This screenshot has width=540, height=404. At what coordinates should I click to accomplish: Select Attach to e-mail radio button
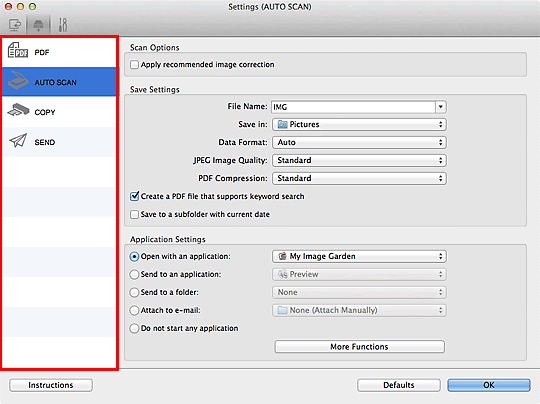tap(134, 310)
